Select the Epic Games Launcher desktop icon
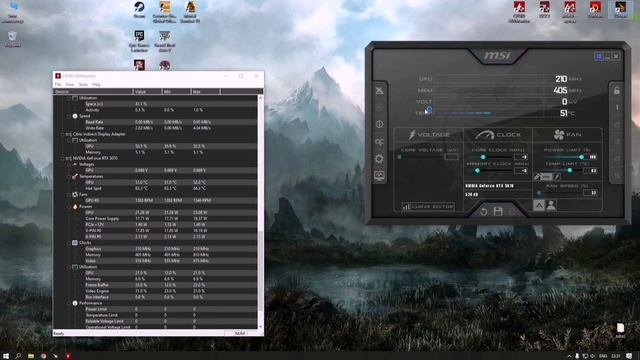The width and height of the screenshot is (640, 360). pyautogui.click(x=139, y=41)
